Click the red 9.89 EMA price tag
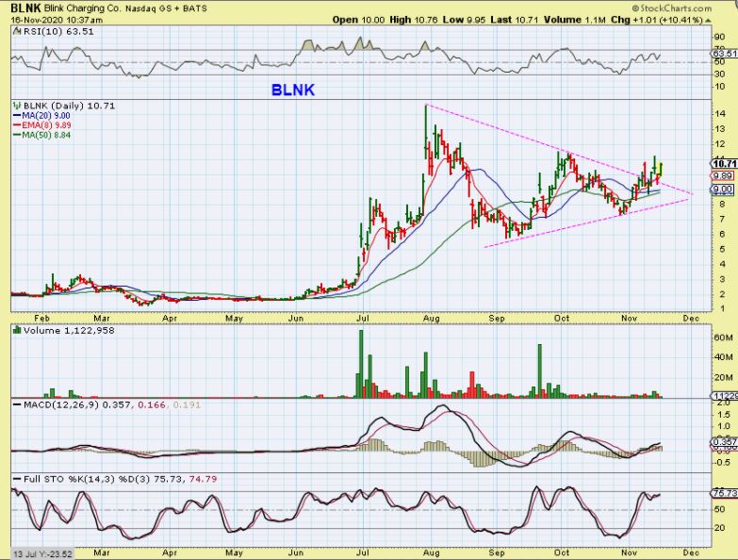 click(x=722, y=176)
